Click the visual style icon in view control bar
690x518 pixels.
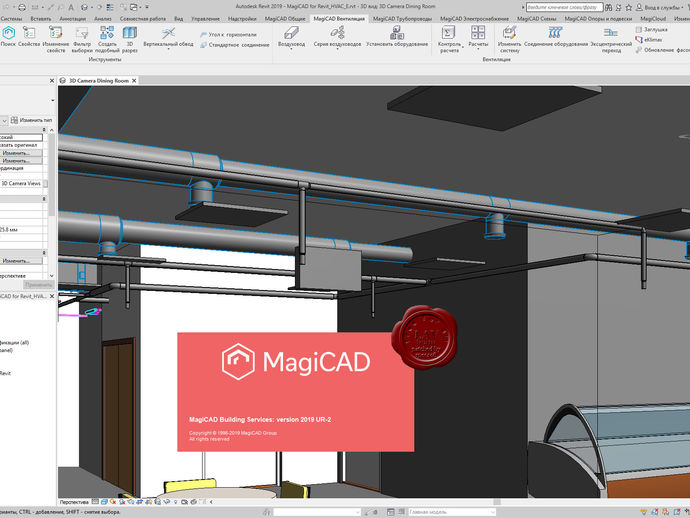104,502
